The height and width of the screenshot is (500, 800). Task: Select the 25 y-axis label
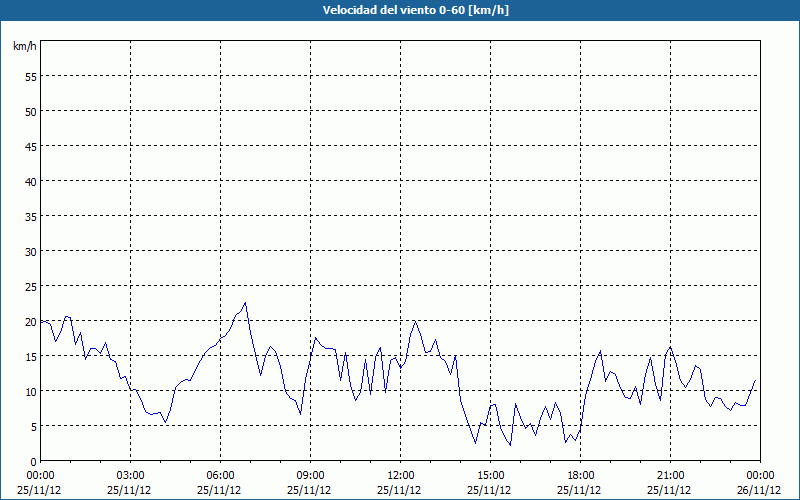(x=31, y=286)
